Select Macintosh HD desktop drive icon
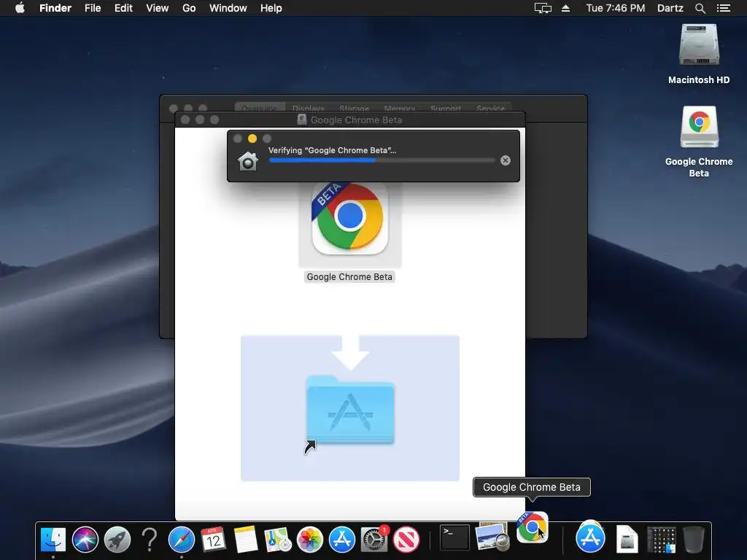Viewport: 747px width, 560px height. [x=699, y=44]
